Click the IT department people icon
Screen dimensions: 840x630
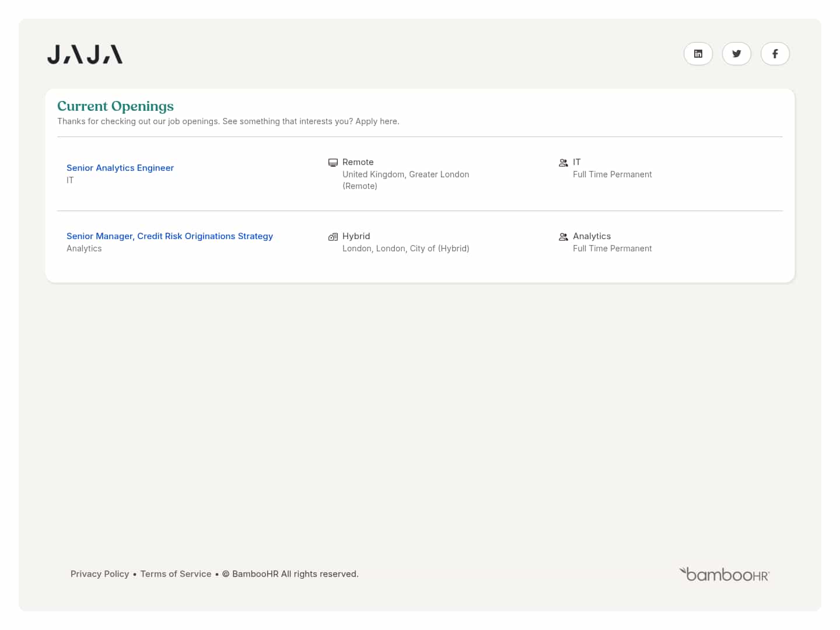(x=563, y=163)
